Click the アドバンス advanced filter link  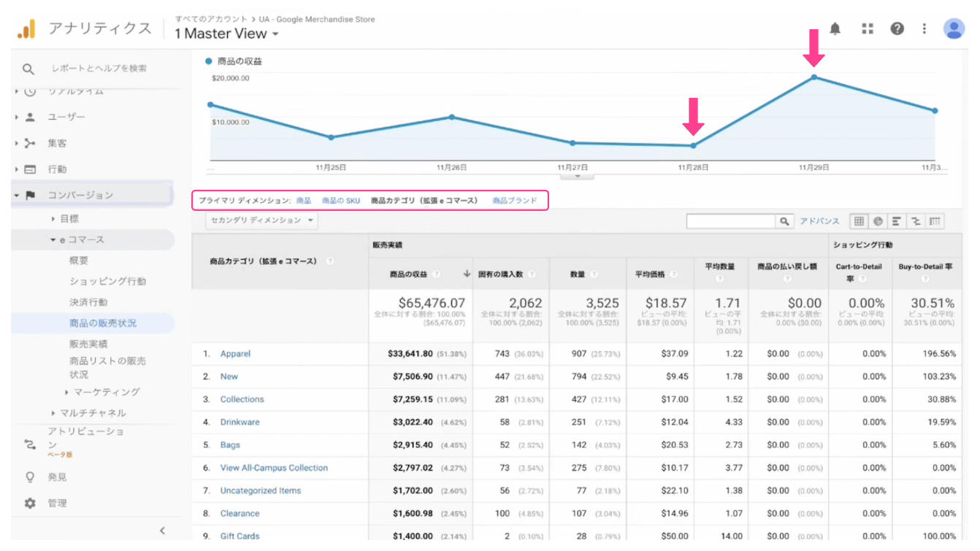tap(819, 221)
